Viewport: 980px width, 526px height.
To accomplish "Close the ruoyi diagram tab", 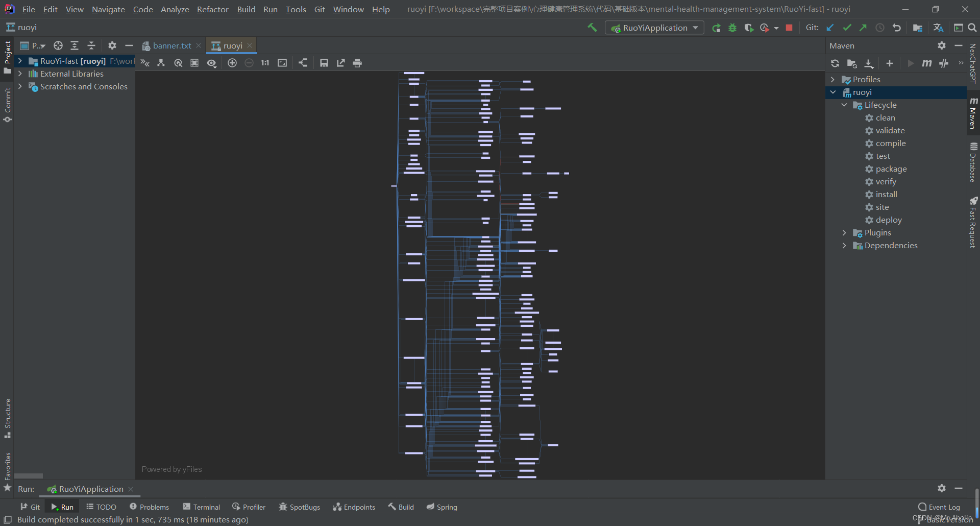I will [250, 45].
